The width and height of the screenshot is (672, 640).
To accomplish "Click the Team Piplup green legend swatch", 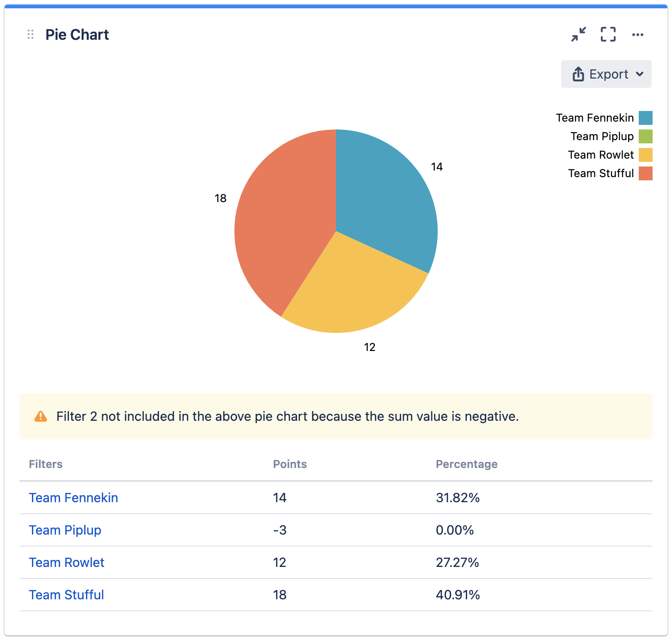I will [645, 136].
